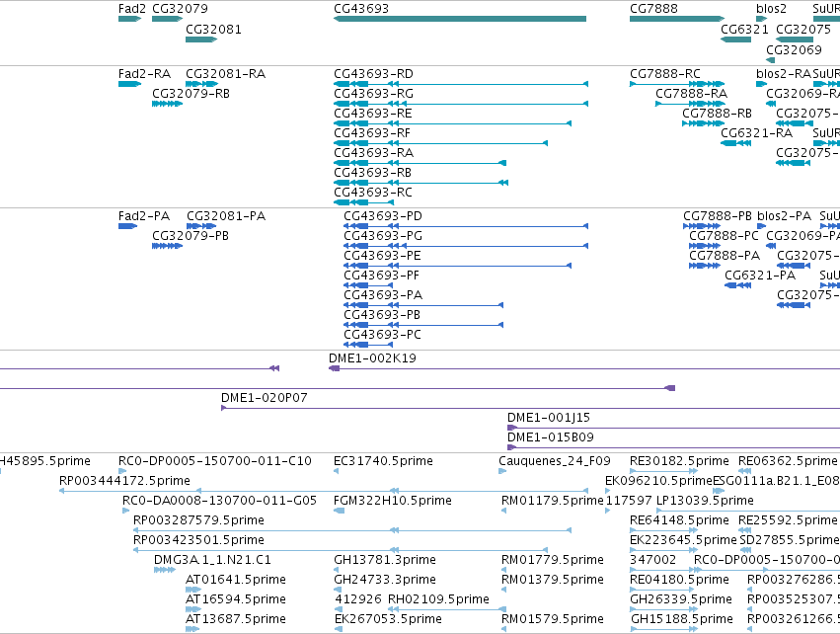
Task: Select EST AT16594.5prime
Action: pos(193,608)
